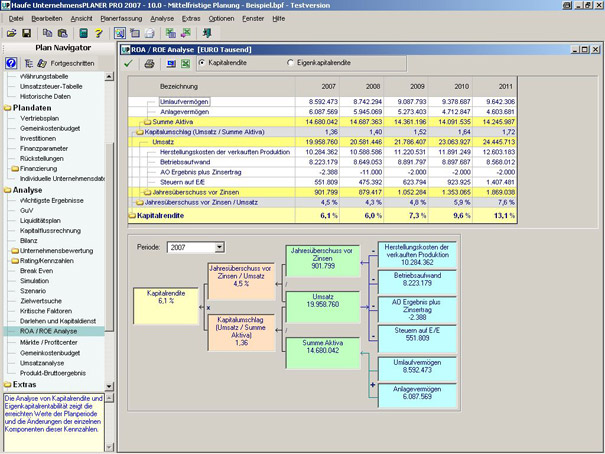Viewport: 605px width, 454px height.
Task: Collapse the Kapitalumschlag row folder in table
Action: [x=140, y=132]
